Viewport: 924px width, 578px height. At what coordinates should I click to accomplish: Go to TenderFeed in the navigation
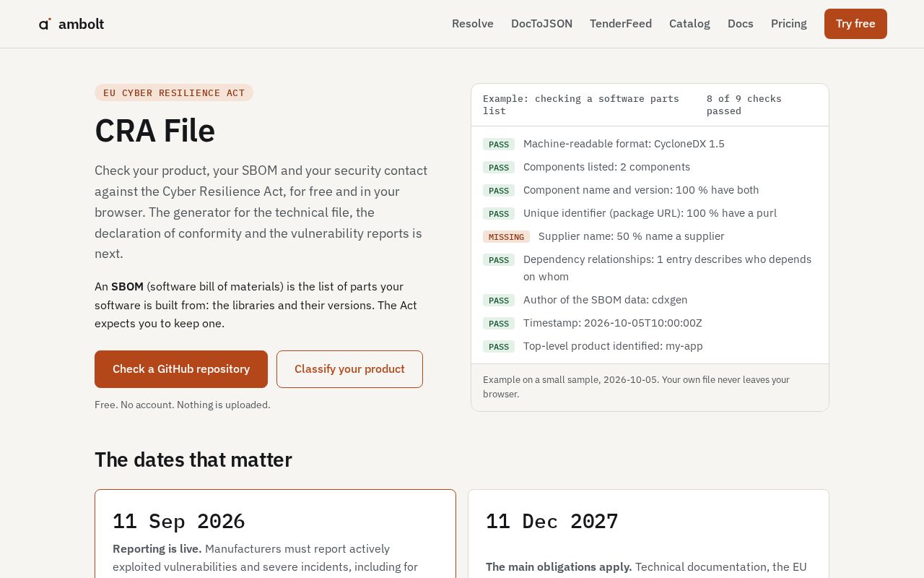tap(621, 24)
